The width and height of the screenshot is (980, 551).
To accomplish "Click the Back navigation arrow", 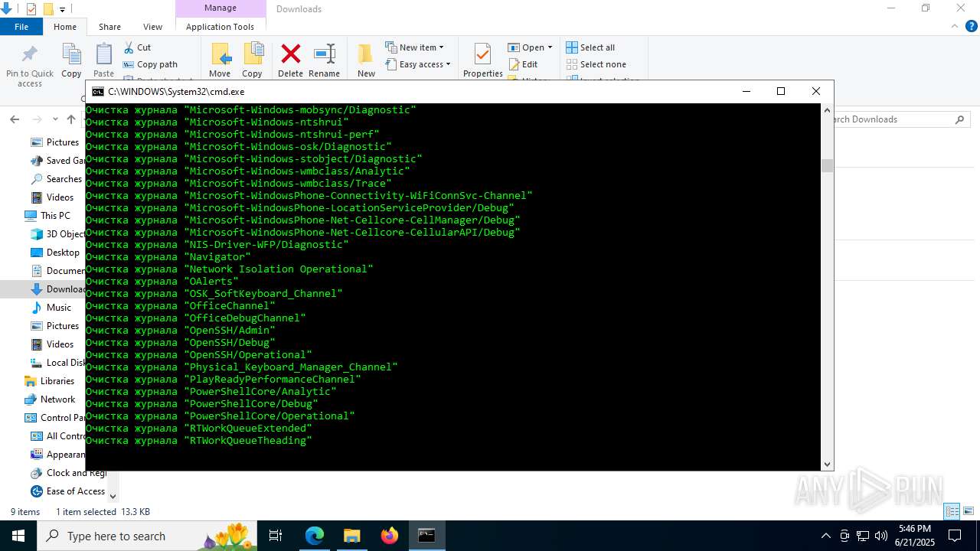I will click(15, 119).
